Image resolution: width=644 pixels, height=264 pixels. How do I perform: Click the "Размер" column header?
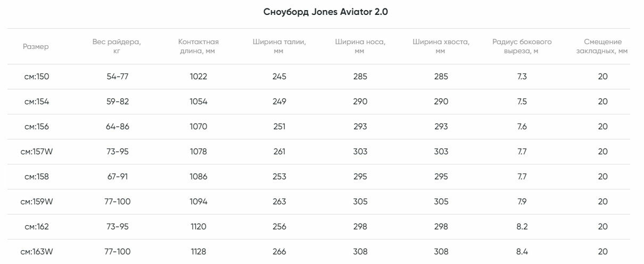[36, 47]
